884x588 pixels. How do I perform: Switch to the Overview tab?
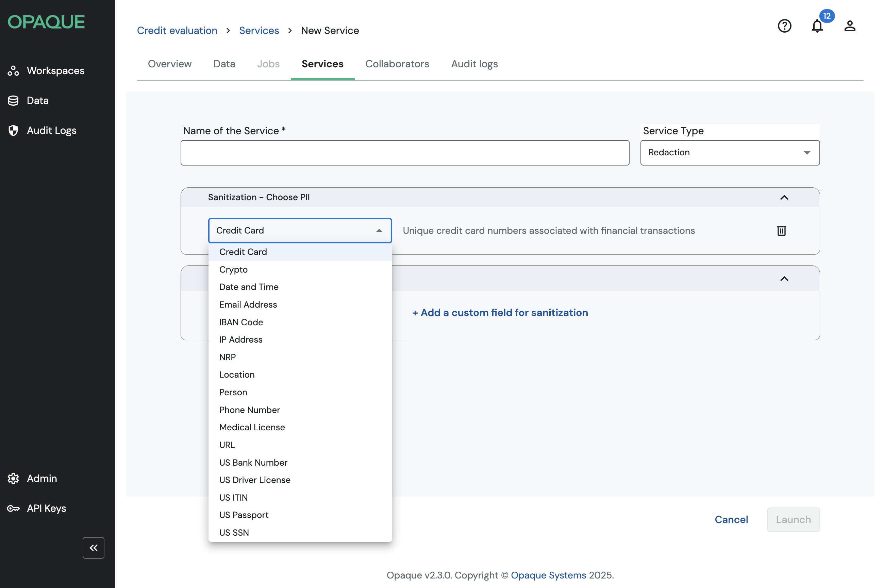click(x=170, y=64)
